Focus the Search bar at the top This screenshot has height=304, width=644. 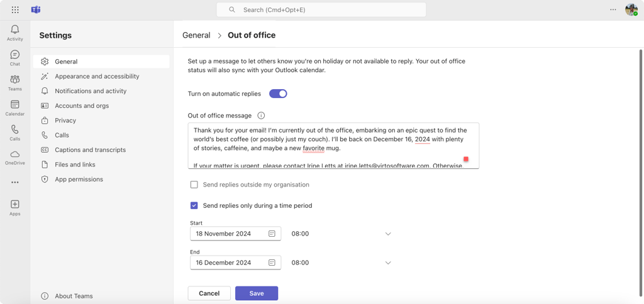point(321,10)
